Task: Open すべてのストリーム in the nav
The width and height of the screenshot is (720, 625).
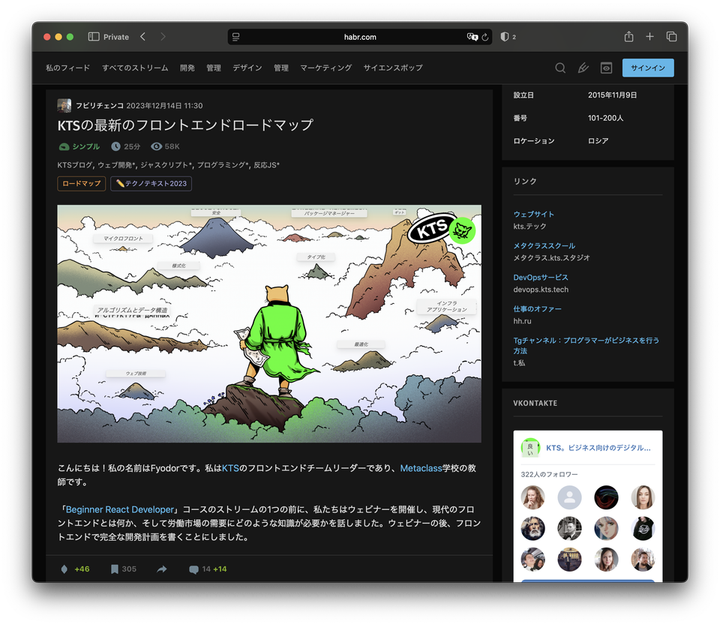Action: (x=135, y=68)
